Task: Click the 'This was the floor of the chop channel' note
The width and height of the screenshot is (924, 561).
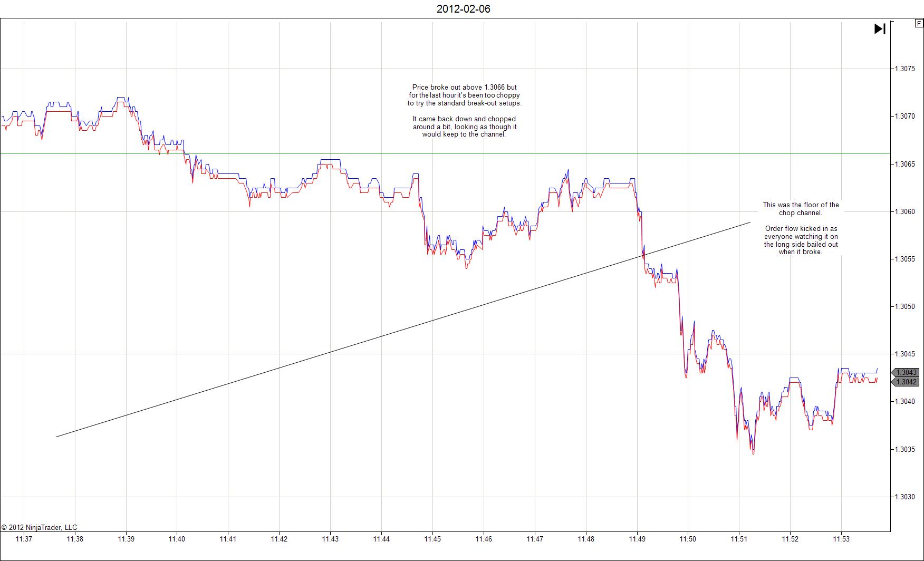Action: (x=801, y=209)
